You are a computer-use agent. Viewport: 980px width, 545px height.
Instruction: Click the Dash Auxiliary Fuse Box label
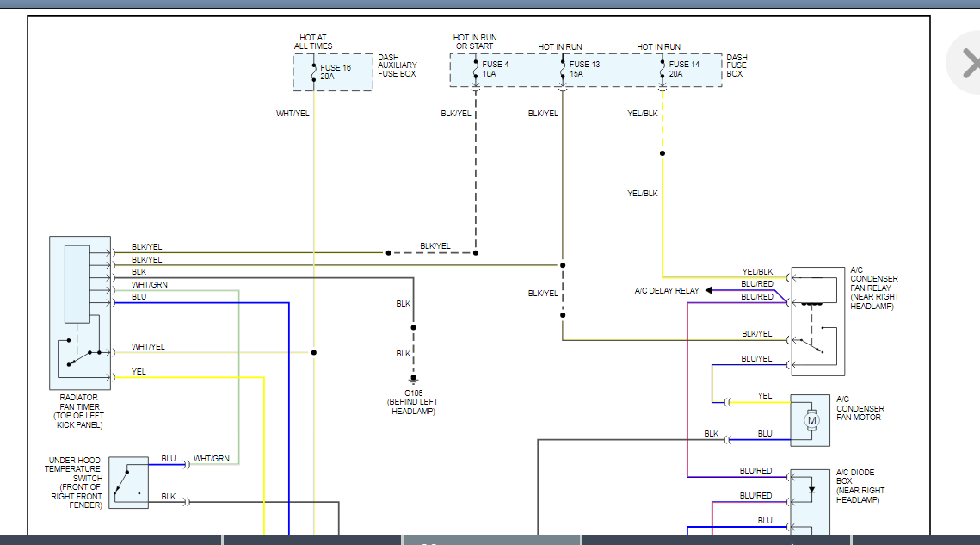click(x=397, y=66)
